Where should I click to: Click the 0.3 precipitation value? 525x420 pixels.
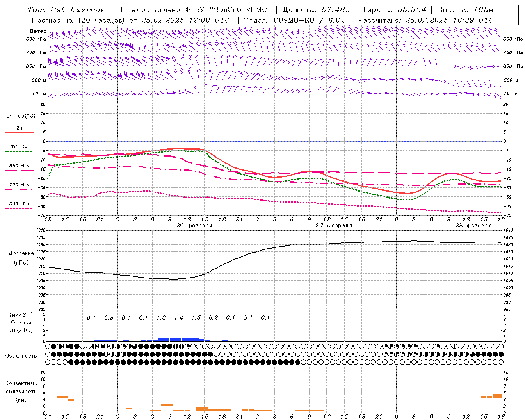pos(109,317)
